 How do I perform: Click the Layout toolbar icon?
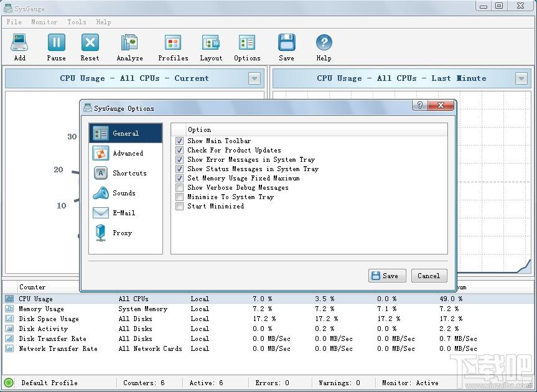(211, 43)
